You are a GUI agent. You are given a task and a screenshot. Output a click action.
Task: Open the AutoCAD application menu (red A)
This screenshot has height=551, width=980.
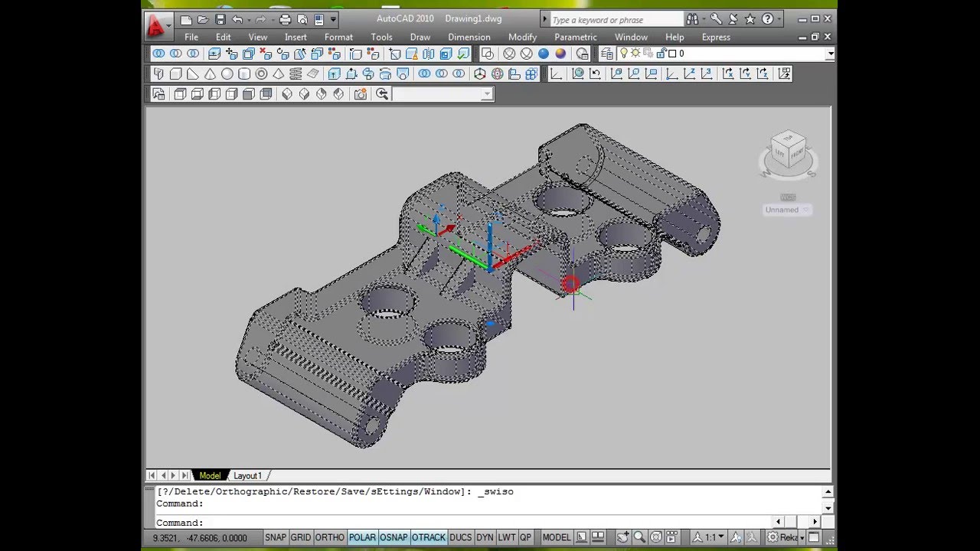158,27
